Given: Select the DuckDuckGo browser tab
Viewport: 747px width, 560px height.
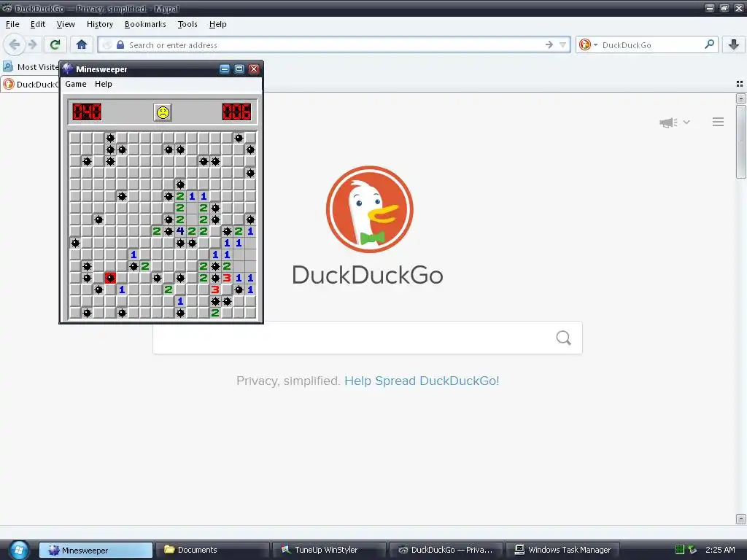Looking at the screenshot, I should click(31, 85).
